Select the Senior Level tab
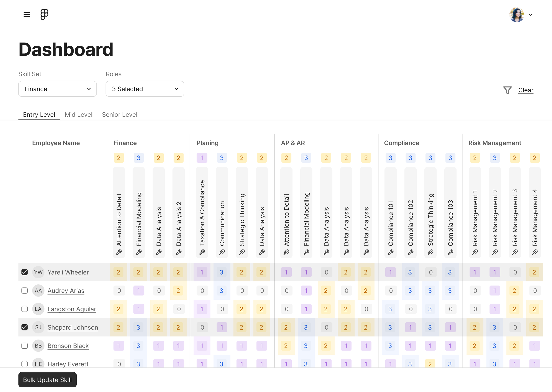Screen dimensions: 552x392 point(119,114)
